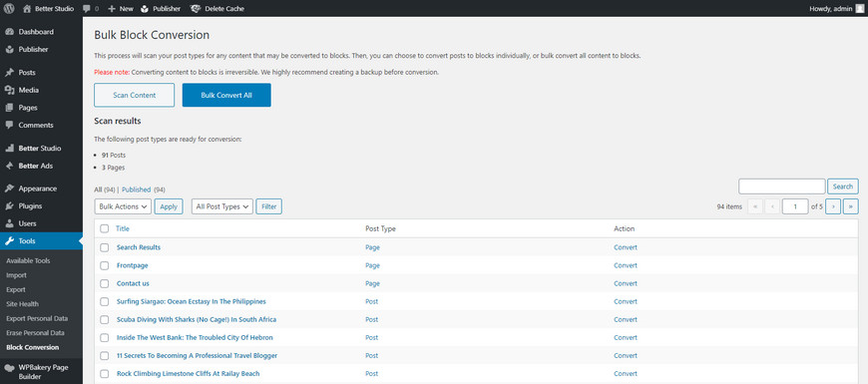Open Dashboard via its gauge icon
The height and width of the screenshot is (384, 868).
[x=9, y=32]
